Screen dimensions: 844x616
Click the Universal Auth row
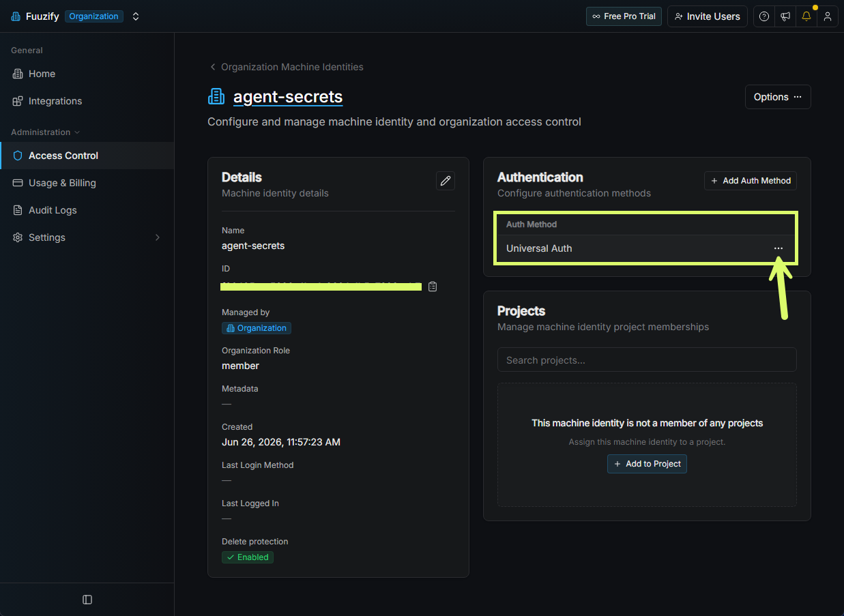point(647,248)
